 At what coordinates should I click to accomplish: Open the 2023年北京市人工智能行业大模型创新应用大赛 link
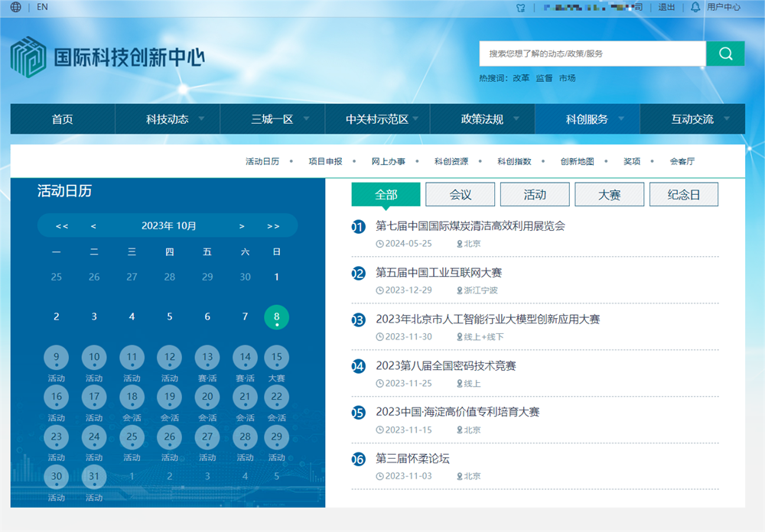pos(487,320)
